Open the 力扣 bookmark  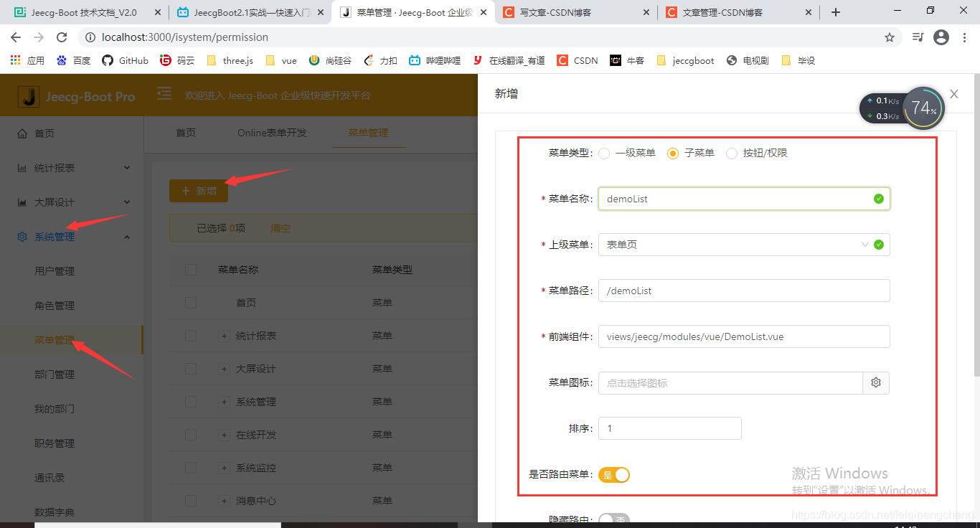point(380,60)
